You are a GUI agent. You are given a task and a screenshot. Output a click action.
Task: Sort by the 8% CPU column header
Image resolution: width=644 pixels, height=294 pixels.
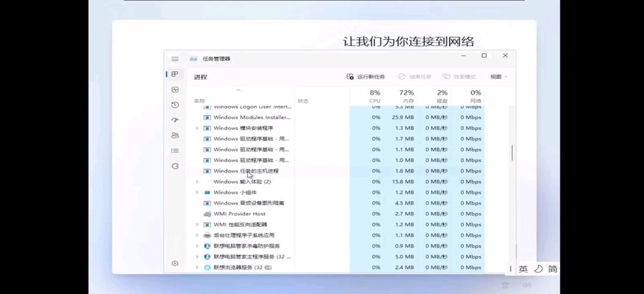tap(374, 96)
